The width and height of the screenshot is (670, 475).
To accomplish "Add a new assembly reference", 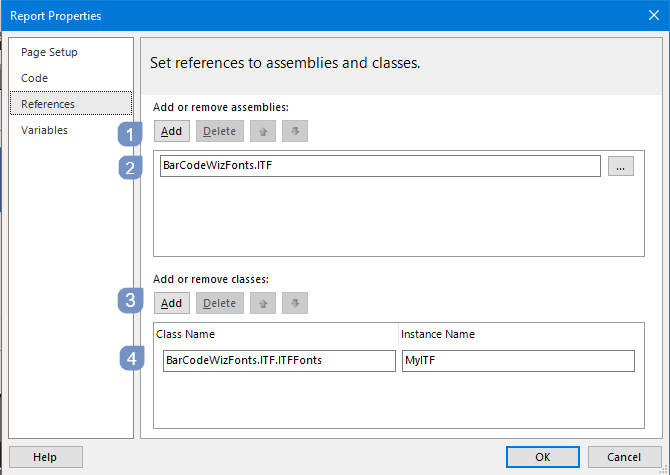I will tap(172, 131).
